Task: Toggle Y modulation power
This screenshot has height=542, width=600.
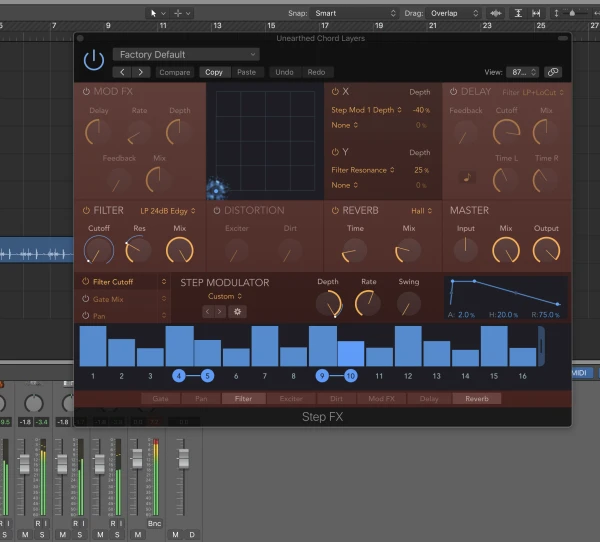Action: (x=335, y=152)
